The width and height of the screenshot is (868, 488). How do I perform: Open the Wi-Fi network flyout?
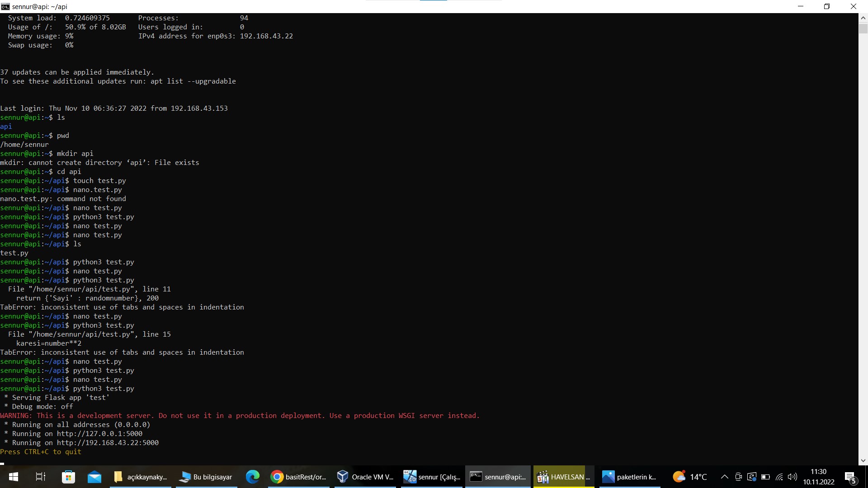click(x=779, y=477)
